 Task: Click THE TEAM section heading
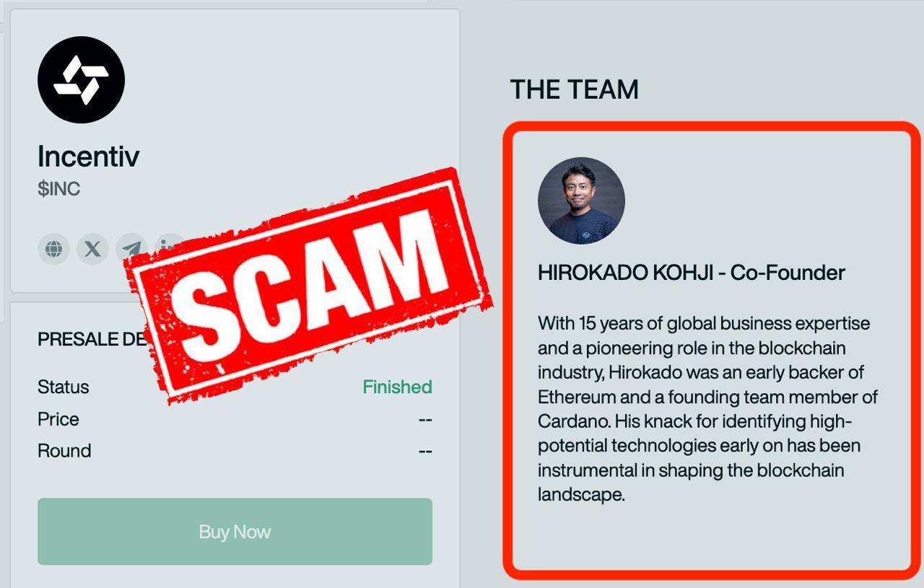[575, 89]
